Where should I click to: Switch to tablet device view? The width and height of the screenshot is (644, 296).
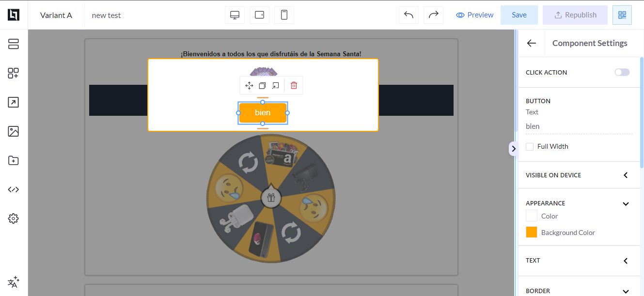tap(259, 15)
